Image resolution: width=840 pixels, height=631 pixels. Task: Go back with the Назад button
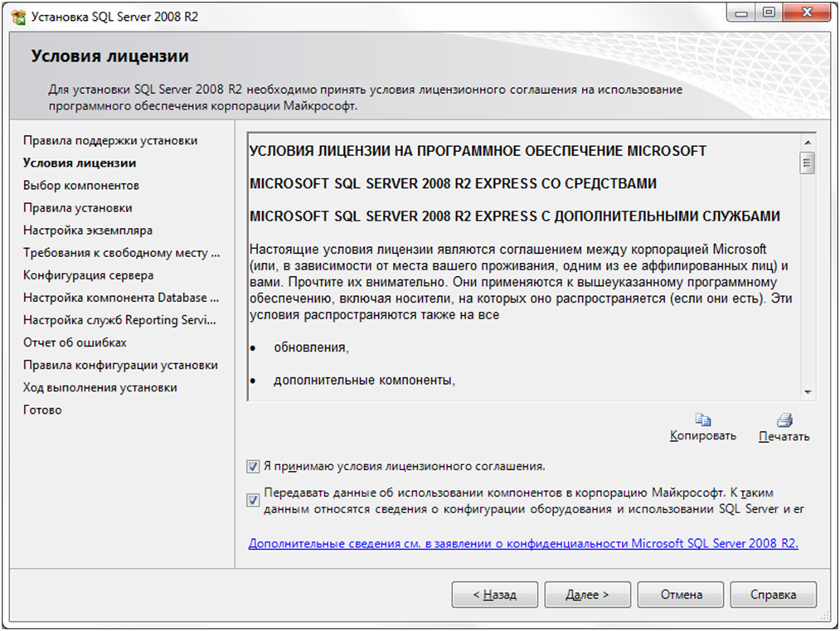click(494, 595)
